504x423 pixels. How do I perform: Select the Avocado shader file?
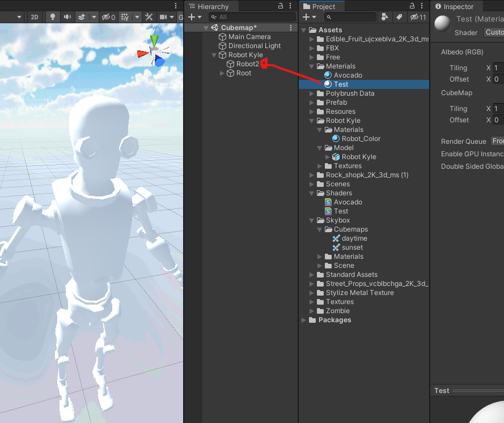point(344,202)
